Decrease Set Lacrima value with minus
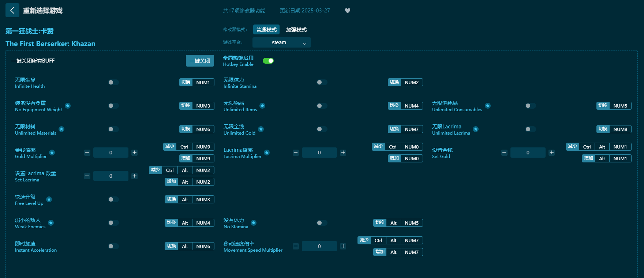The width and height of the screenshot is (644, 278). pyautogui.click(x=87, y=176)
